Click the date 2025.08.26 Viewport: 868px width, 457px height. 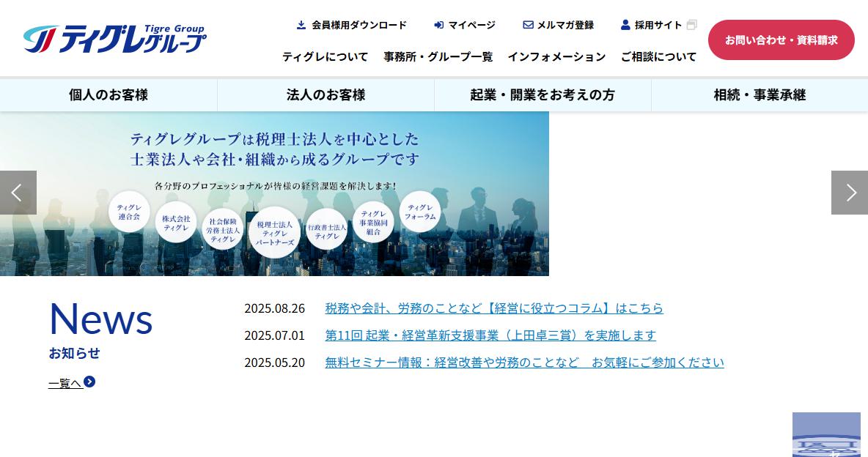pos(275,308)
